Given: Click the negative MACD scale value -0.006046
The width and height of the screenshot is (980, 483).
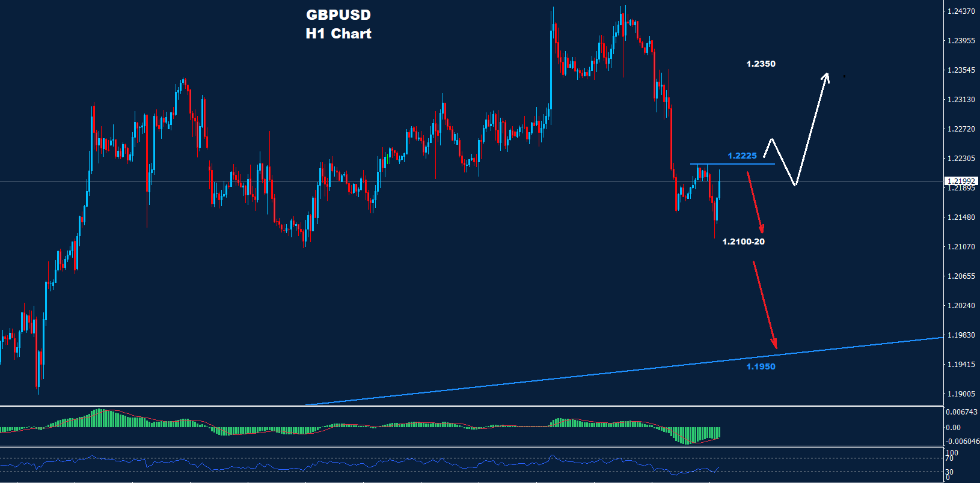Looking at the screenshot, I should tap(962, 441).
